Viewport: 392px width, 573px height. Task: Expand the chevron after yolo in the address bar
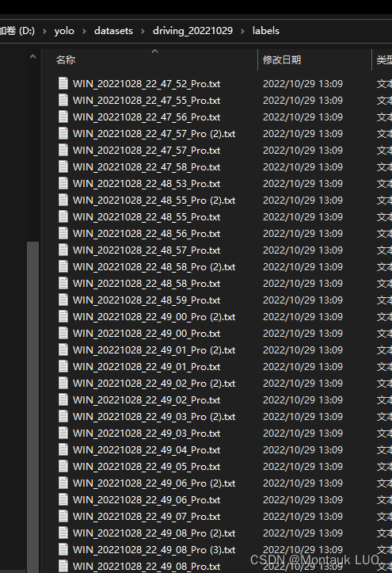[x=84, y=31]
